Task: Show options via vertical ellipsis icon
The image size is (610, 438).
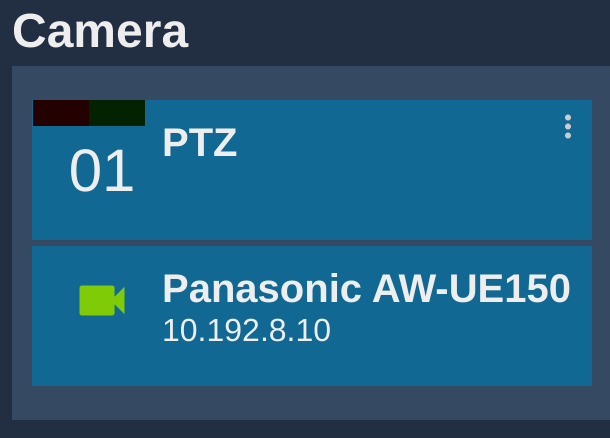Action: (x=568, y=126)
